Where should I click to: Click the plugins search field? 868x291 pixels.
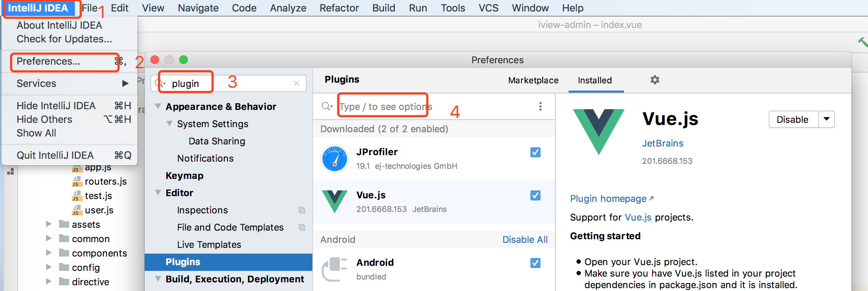coord(432,106)
